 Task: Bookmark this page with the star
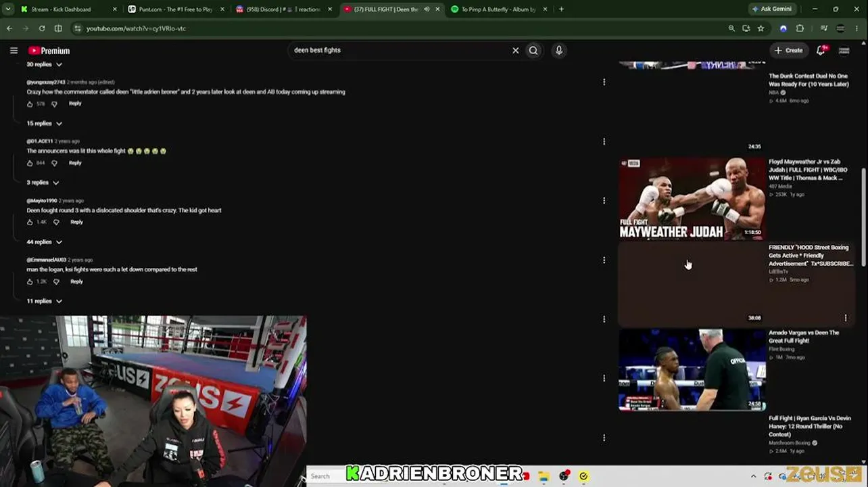pos(761,28)
